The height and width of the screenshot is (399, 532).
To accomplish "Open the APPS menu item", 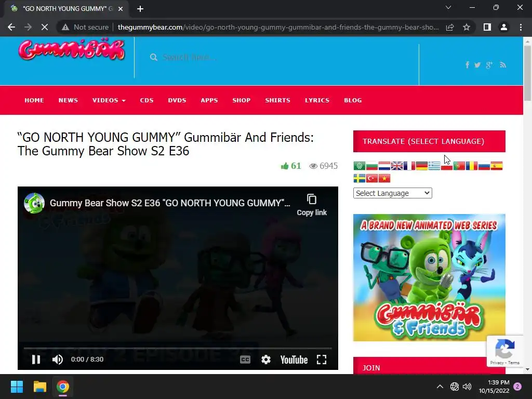I will pos(209,100).
